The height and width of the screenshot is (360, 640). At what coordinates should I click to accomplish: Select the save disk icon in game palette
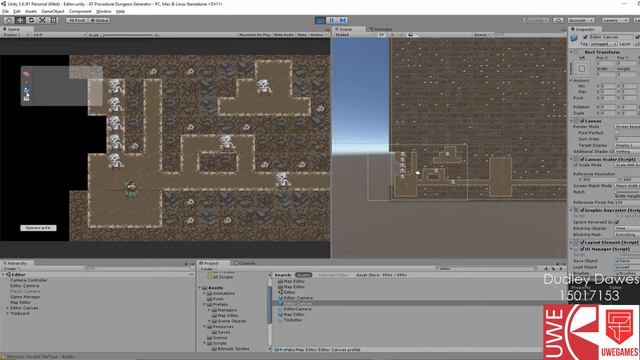point(27,98)
